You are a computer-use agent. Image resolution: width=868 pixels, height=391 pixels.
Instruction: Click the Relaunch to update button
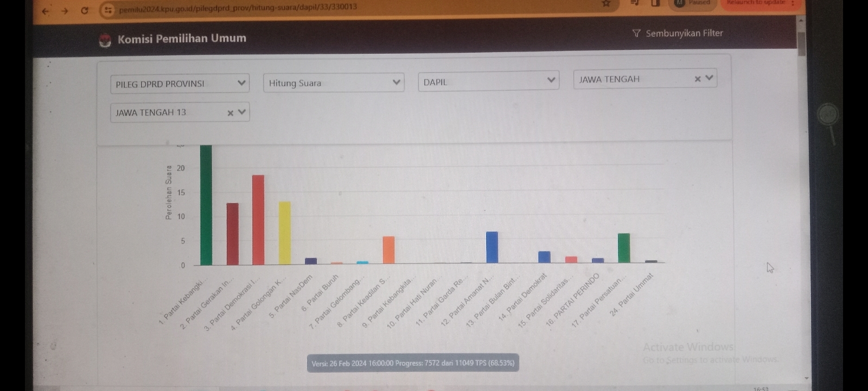click(758, 3)
